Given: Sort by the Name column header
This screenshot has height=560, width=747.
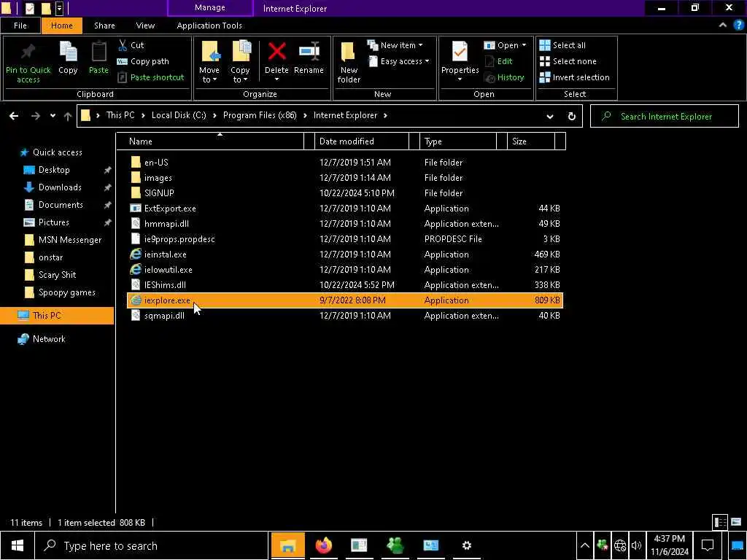Looking at the screenshot, I should click(x=209, y=141).
